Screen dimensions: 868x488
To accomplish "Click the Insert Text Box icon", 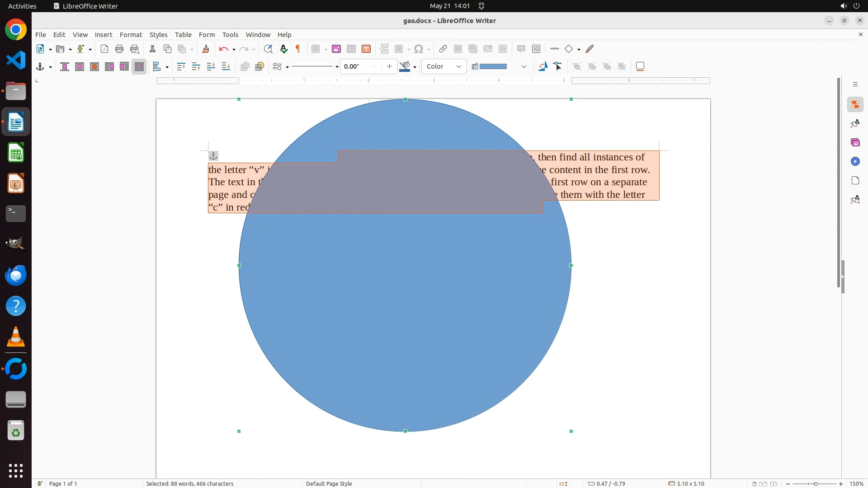I will (366, 49).
